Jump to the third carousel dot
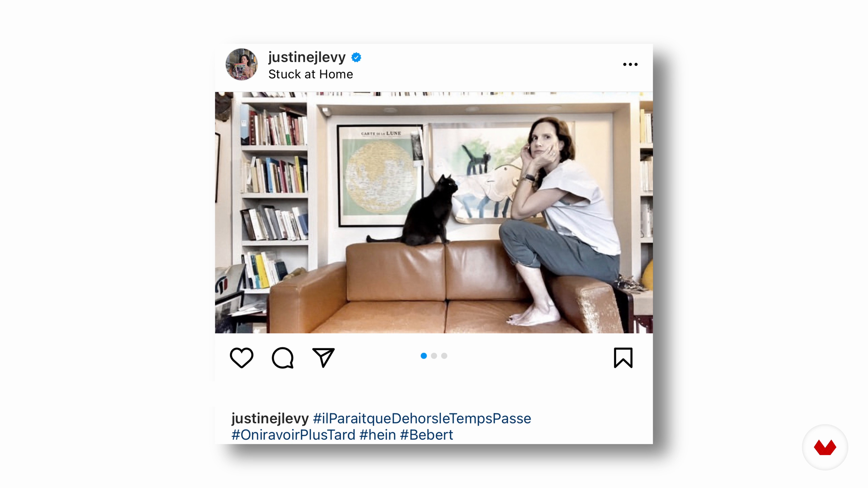 click(444, 356)
